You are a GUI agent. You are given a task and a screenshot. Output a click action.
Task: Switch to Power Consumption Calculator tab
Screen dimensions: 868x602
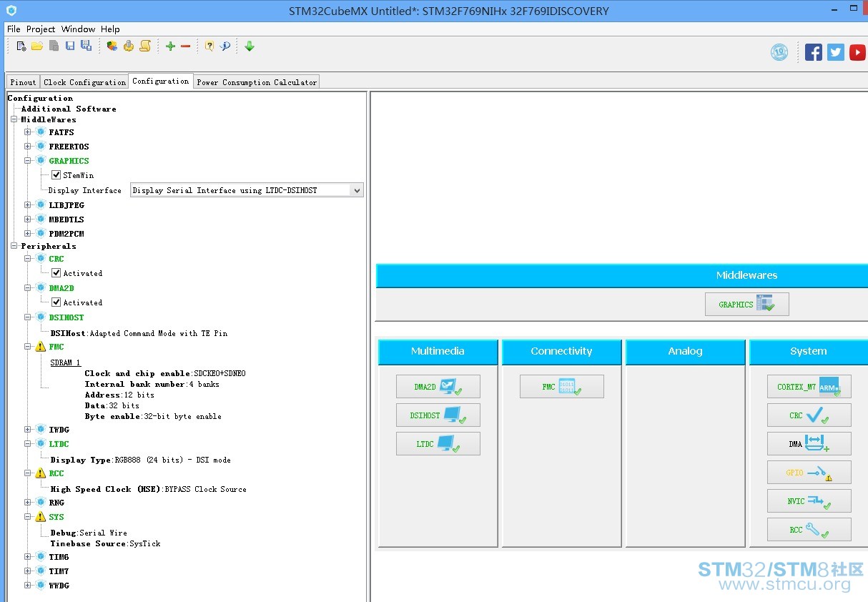pos(257,82)
